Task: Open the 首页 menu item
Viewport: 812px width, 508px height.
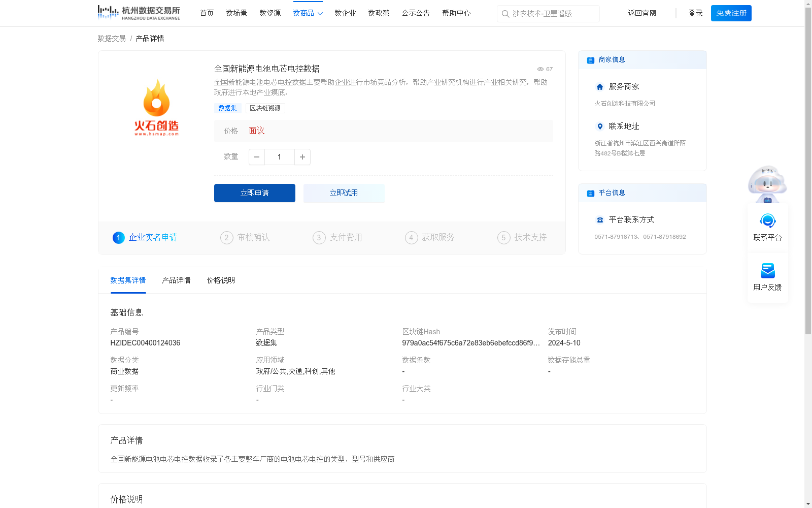Action: 207,13
